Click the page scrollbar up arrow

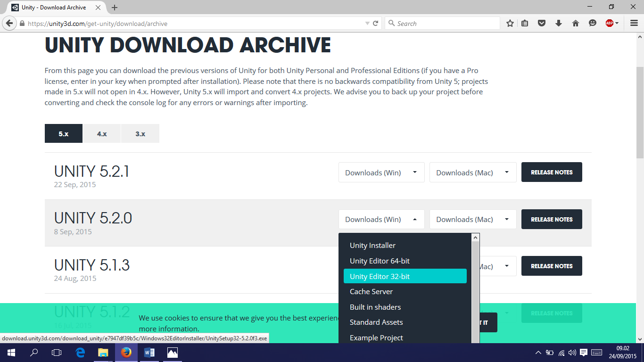click(x=640, y=36)
